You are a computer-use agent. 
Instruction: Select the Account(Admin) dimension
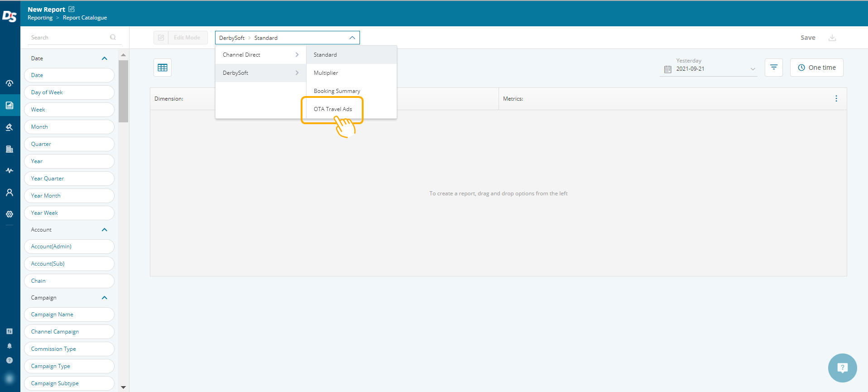pos(69,247)
